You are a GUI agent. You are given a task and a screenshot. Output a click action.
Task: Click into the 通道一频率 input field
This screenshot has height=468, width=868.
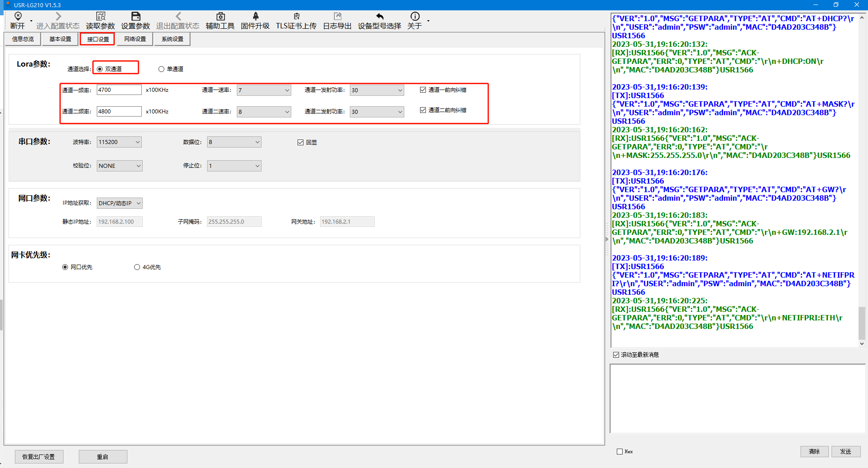pos(119,90)
